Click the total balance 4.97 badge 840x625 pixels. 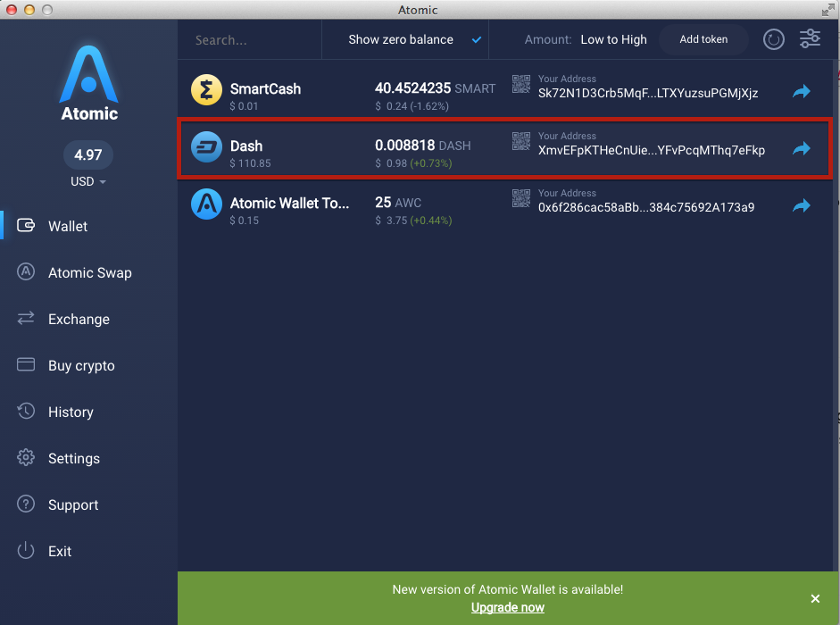coord(88,154)
